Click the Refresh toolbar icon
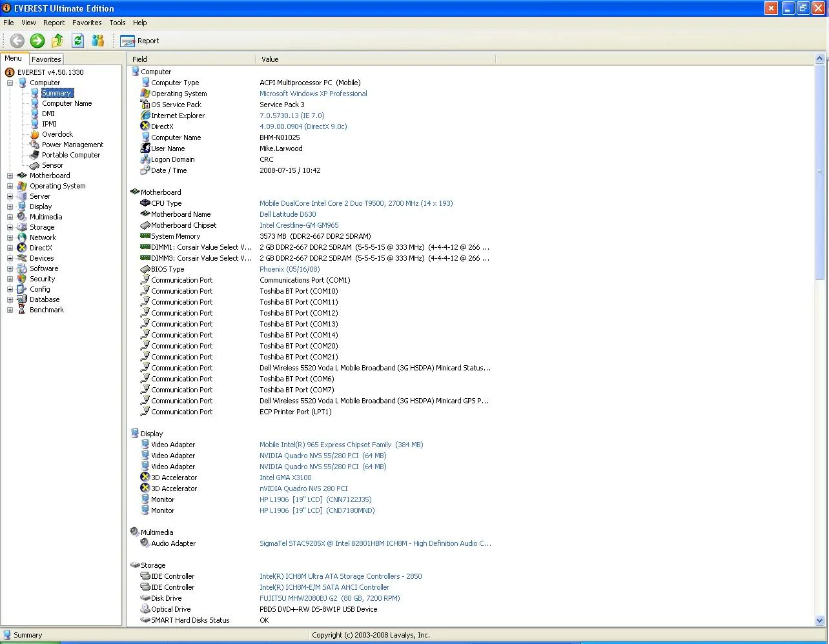 78,41
